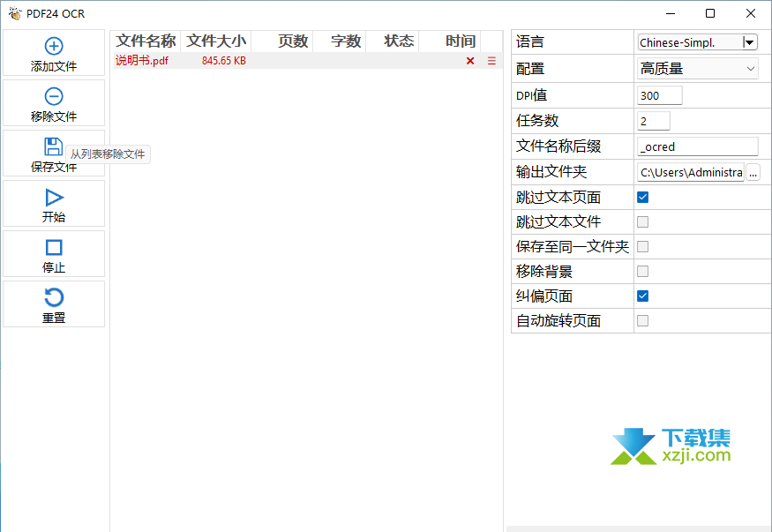Select the 说明书.pdf file row

coord(308,61)
